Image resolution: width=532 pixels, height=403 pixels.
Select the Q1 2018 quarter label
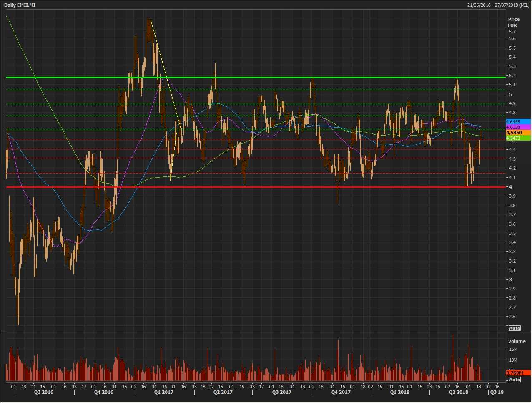coord(399,392)
